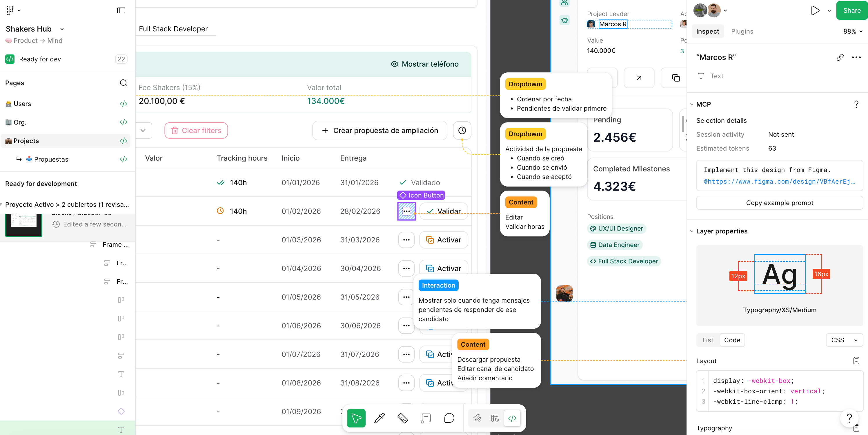Click the Validar button
Image resolution: width=868 pixels, height=435 pixels.
coord(444,211)
